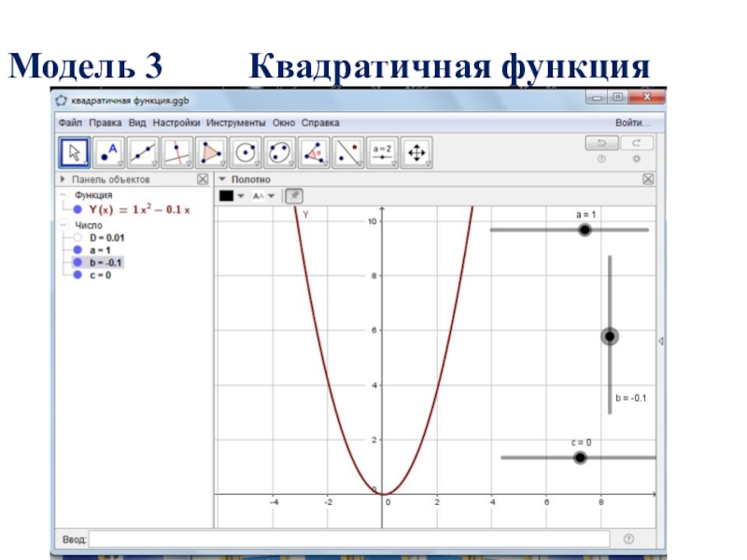Select the Perpendicular line tool
The image size is (747, 560).
(177, 153)
